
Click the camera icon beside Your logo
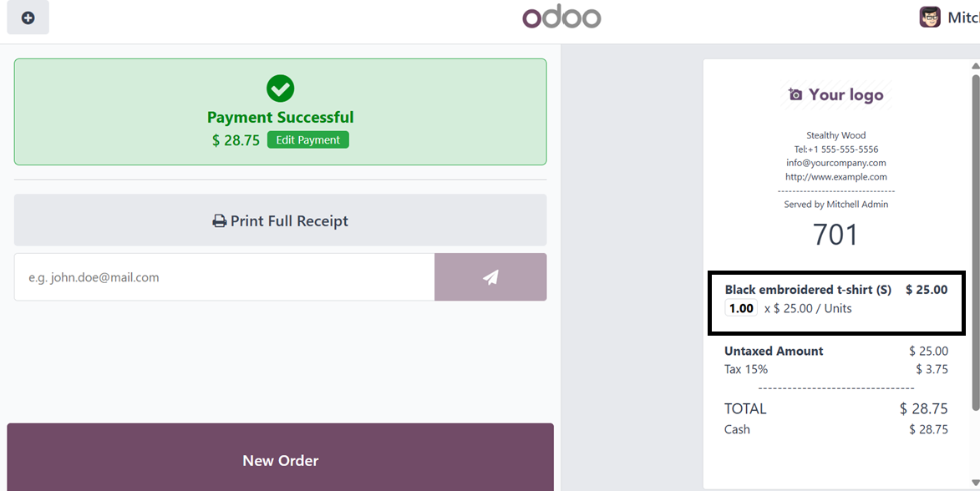795,95
